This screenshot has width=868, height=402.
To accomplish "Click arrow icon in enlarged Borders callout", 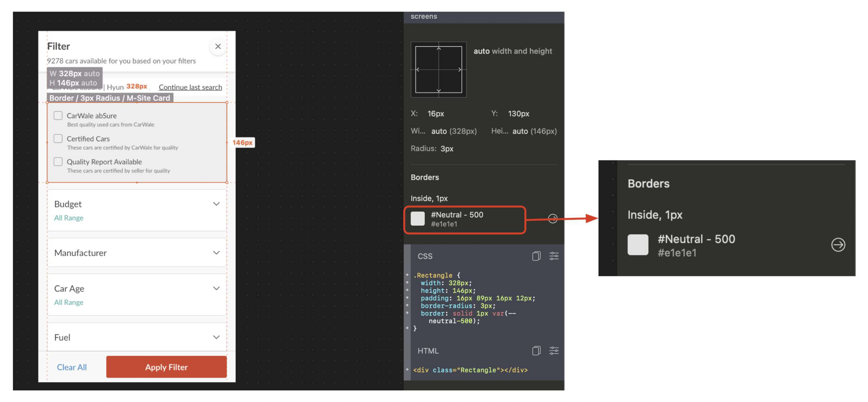I will click(838, 245).
